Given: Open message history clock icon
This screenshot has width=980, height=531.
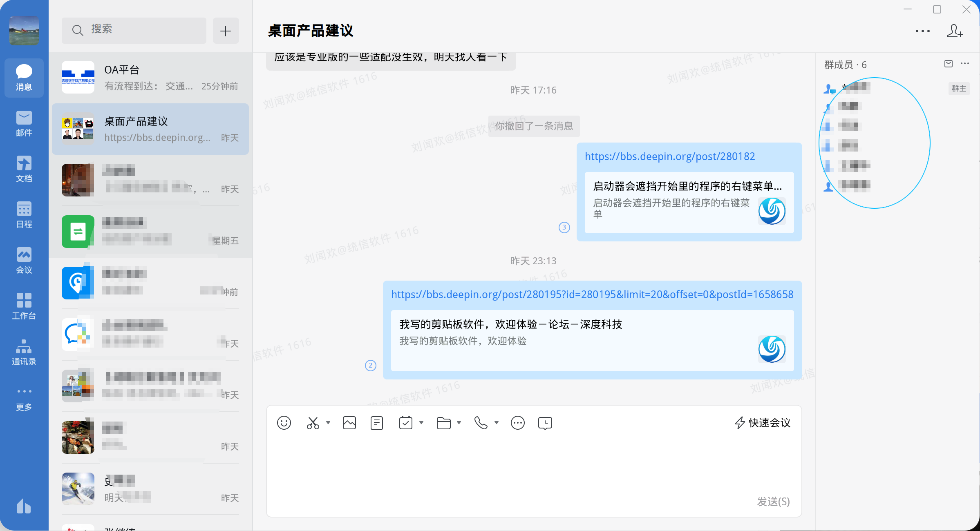Looking at the screenshot, I should (x=545, y=423).
